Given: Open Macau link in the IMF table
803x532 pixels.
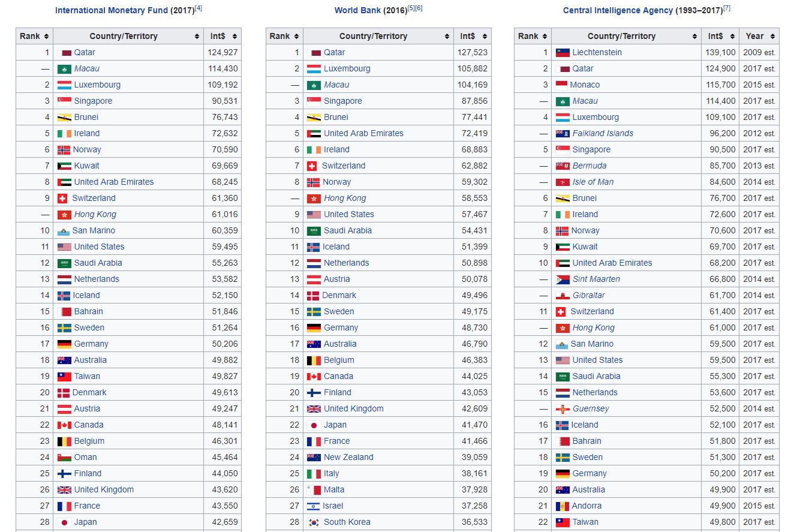Looking at the screenshot, I should point(87,69).
